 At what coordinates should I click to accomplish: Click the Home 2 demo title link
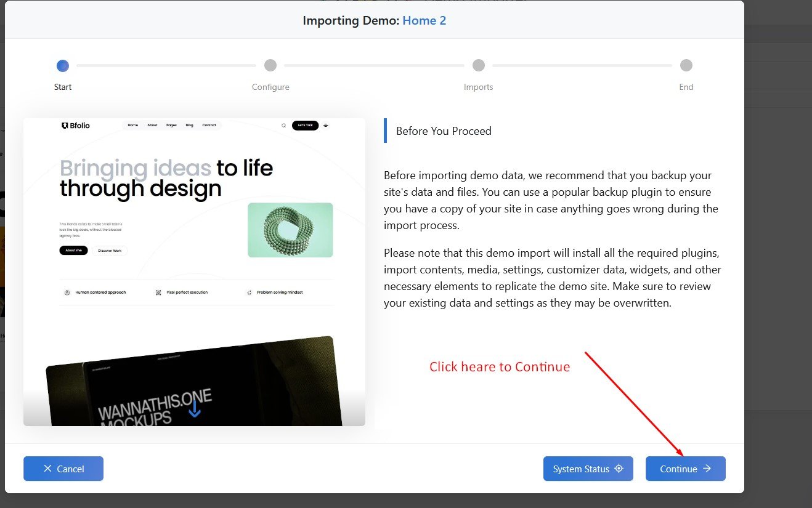click(424, 20)
